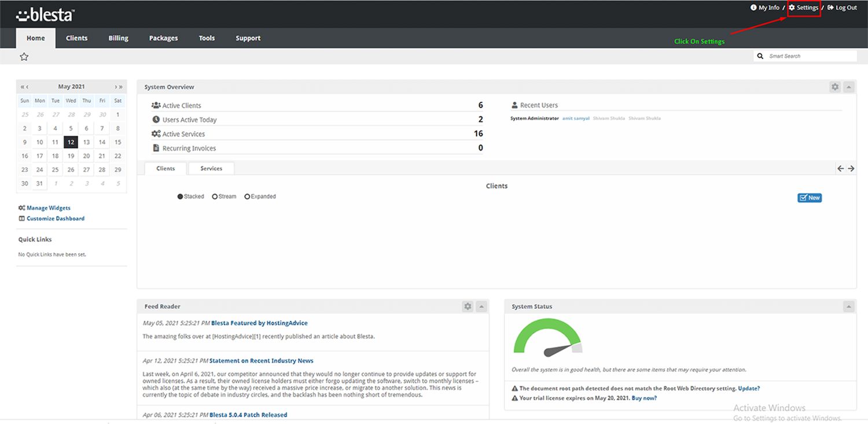Open Statement on Recent Industry News

tap(262, 361)
